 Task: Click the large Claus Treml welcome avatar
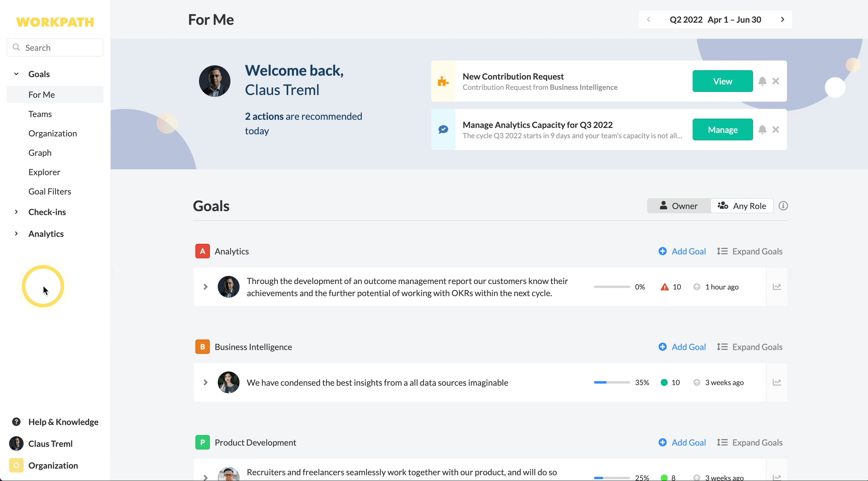[x=214, y=81]
